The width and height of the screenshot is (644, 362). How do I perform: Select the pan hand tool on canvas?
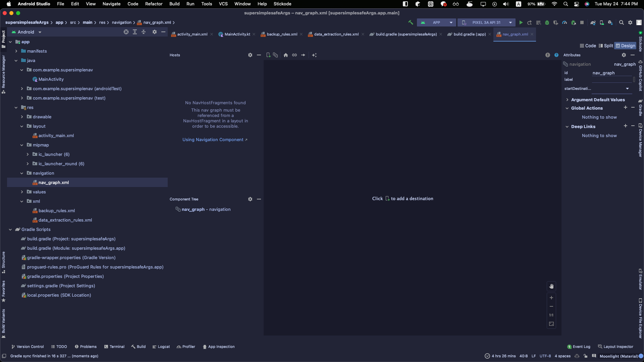coord(551,286)
